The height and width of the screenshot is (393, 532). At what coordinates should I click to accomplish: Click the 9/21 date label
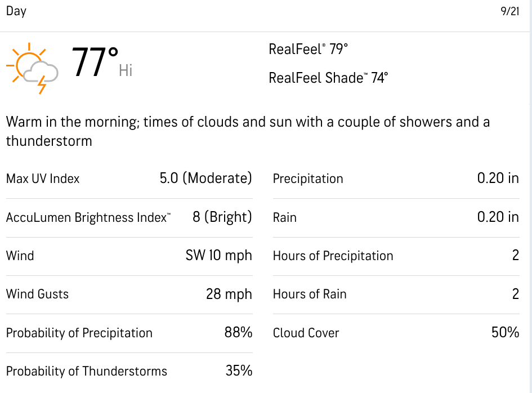[x=510, y=11]
